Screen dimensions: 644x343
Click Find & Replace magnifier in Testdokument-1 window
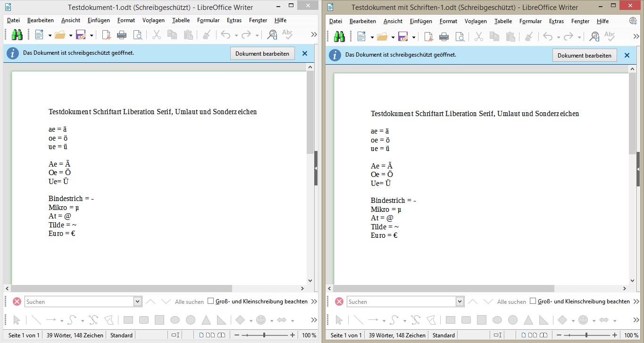[272, 35]
